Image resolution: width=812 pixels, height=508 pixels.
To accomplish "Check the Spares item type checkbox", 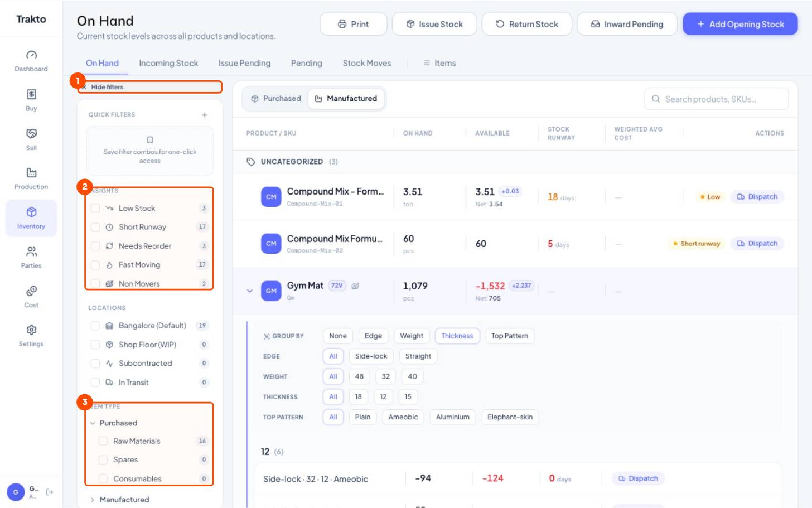I will click(x=103, y=460).
